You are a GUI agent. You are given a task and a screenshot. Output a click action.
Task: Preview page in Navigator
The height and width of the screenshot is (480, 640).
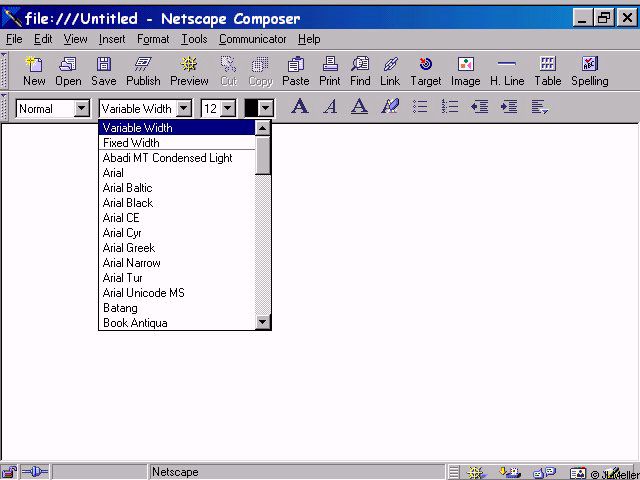[189, 71]
